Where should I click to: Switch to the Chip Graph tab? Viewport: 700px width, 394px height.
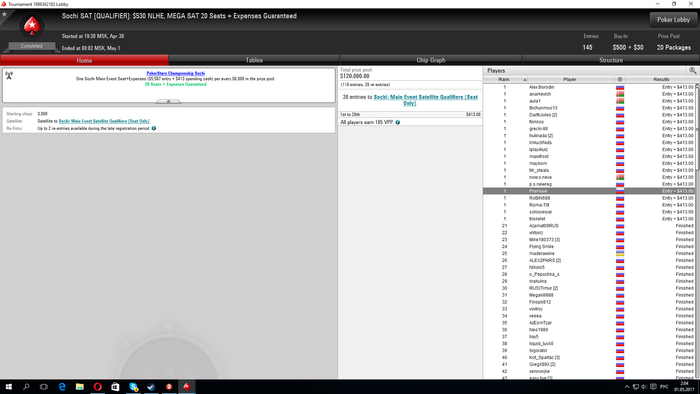coord(431,60)
